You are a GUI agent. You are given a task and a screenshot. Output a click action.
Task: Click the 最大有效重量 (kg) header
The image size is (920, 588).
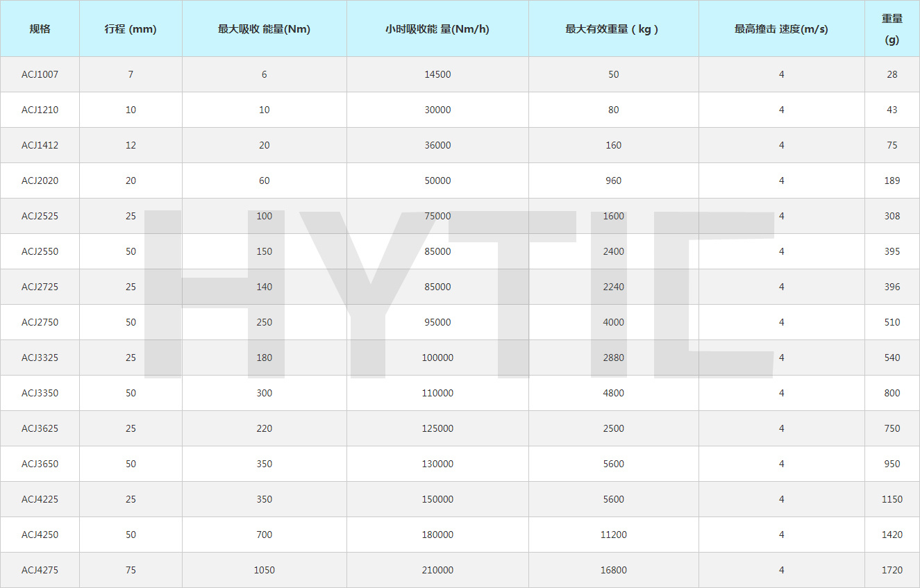(614, 29)
